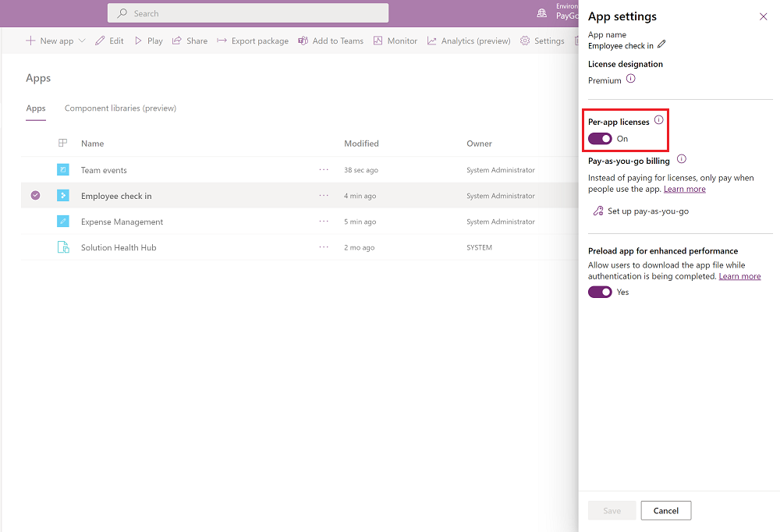This screenshot has height=532, width=780.
Task: Switch to Component libraries (preview) tab
Action: tap(120, 108)
